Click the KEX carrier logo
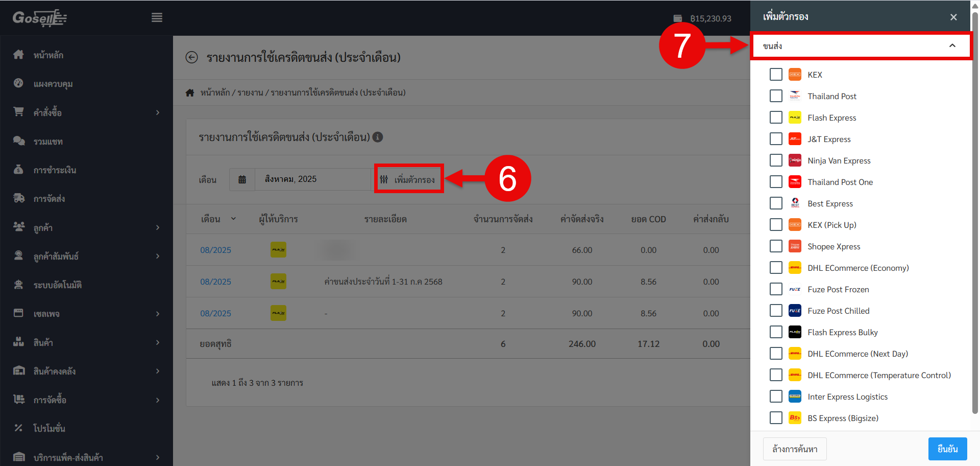The image size is (980, 466). click(x=795, y=75)
